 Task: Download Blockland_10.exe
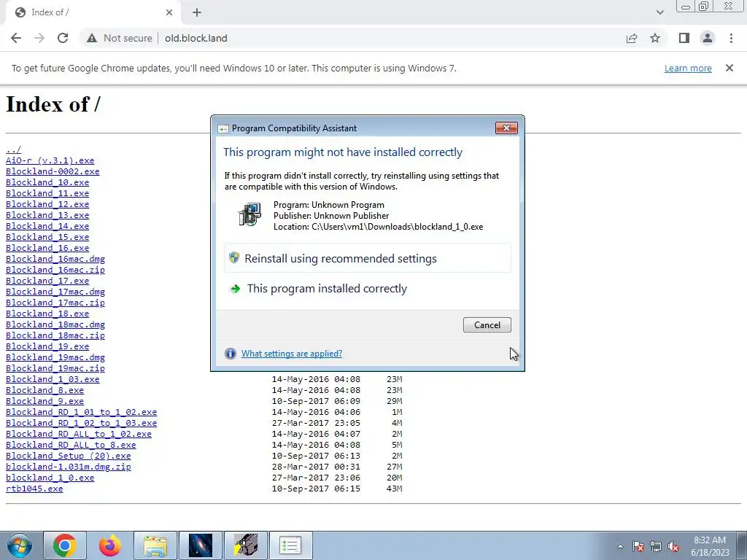pyautogui.click(x=47, y=182)
